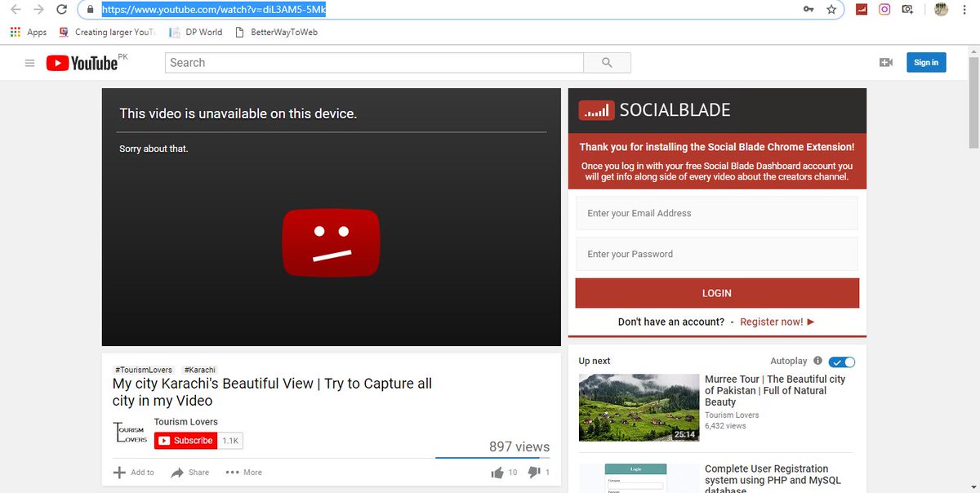Click the screenshot camera extension icon
Image resolution: width=980 pixels, height=493 pixels.
(907, 10)
